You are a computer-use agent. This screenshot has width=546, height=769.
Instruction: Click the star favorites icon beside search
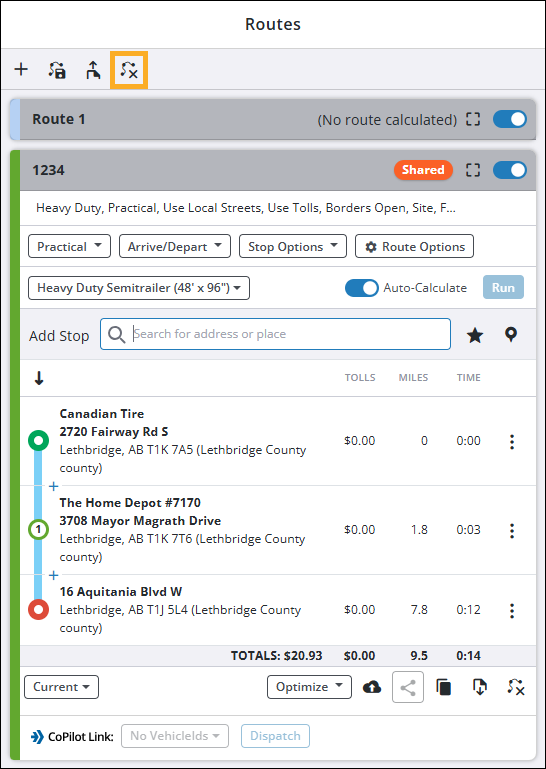click(474, 335)
